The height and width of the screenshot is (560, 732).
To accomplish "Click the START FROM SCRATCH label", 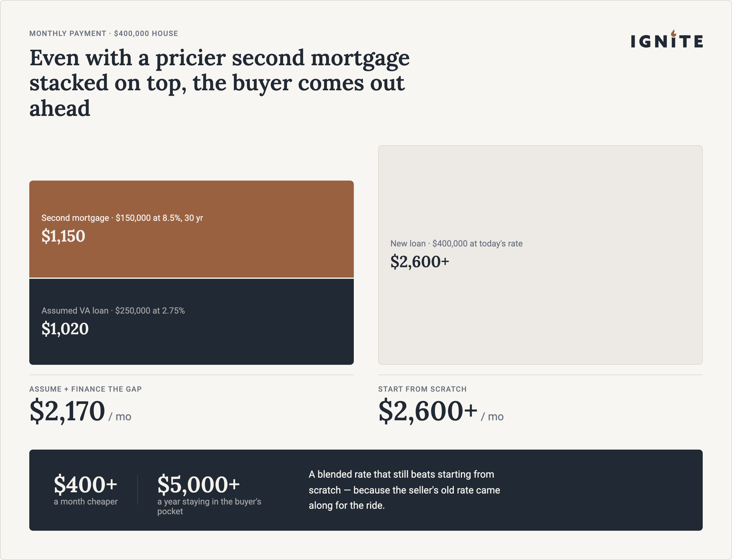I will (x=422, y=389).
